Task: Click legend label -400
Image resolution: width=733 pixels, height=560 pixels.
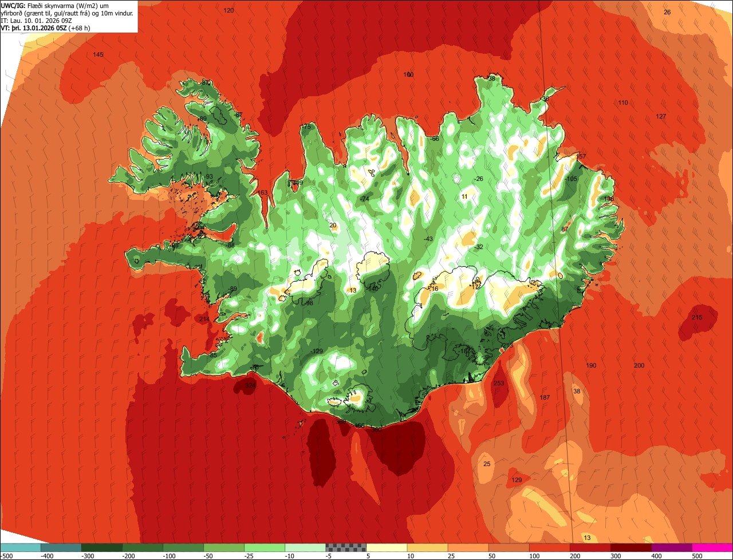Action: [x=48, y=555]
